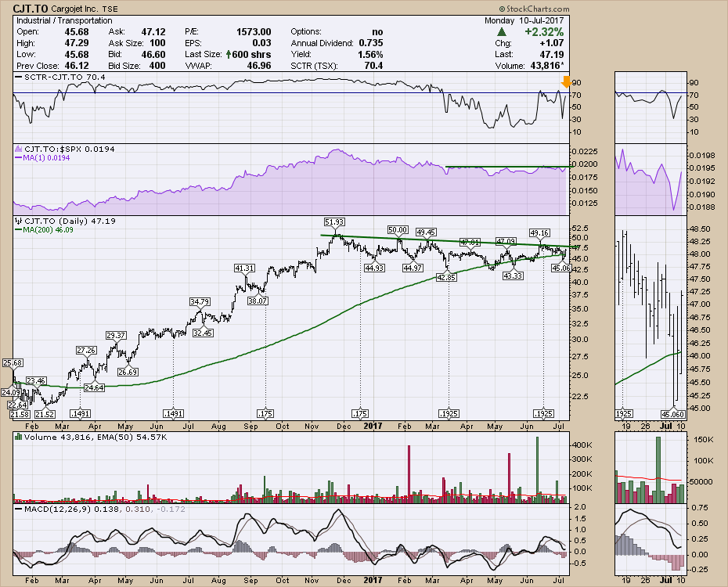
Task: Click the 34.79 high price label
Action: pos(200,301)
